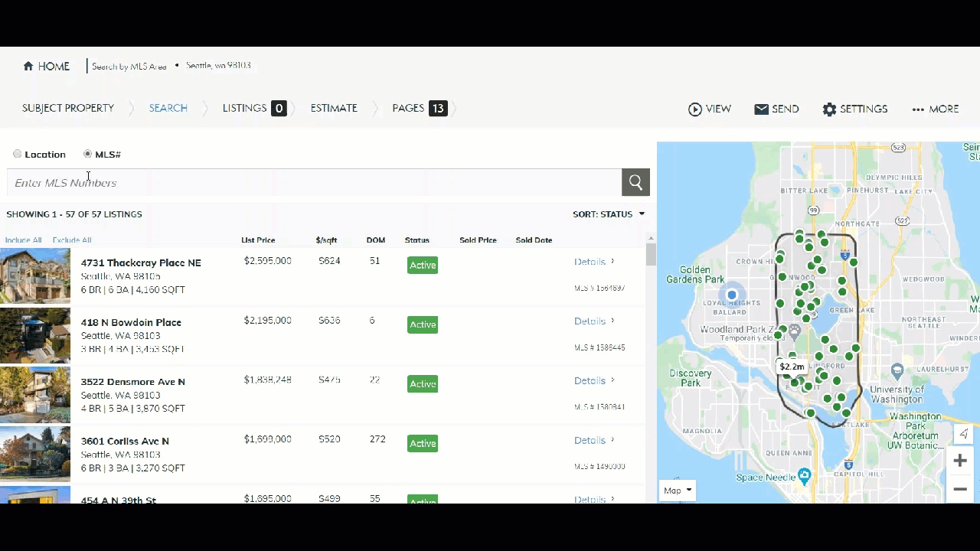This screenshot has width=980, height=551.
Task: Select the MLS# radio button
Action: 87,154
